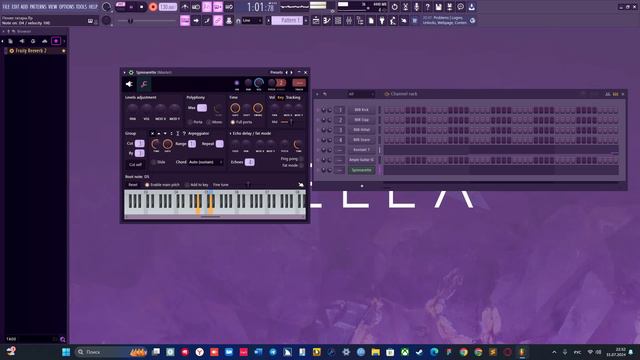Click the arpeggiator Repeat value box

coord(220,144)
